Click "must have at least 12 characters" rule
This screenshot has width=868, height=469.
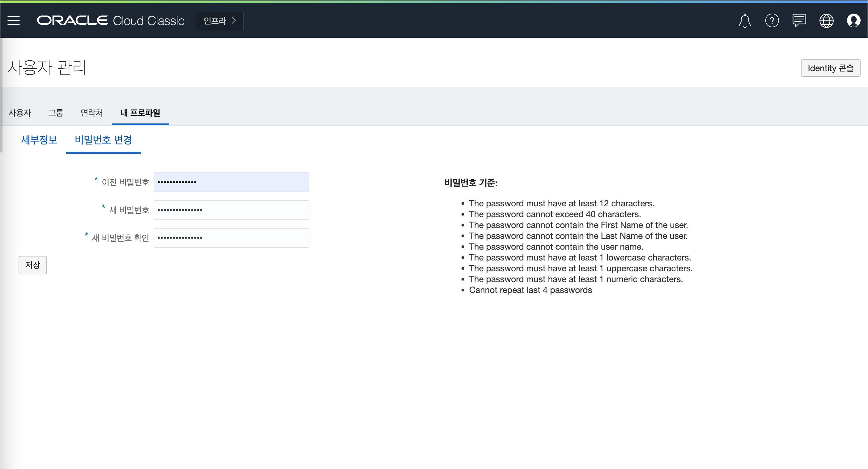click(x=561, y=203)
